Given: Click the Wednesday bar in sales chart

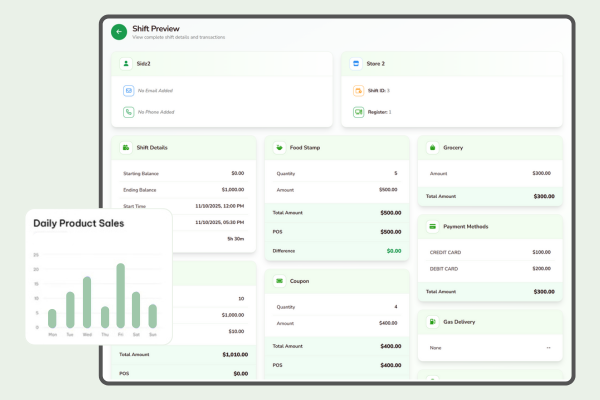Looking at the screenshot, I should (x=87, y=302).
